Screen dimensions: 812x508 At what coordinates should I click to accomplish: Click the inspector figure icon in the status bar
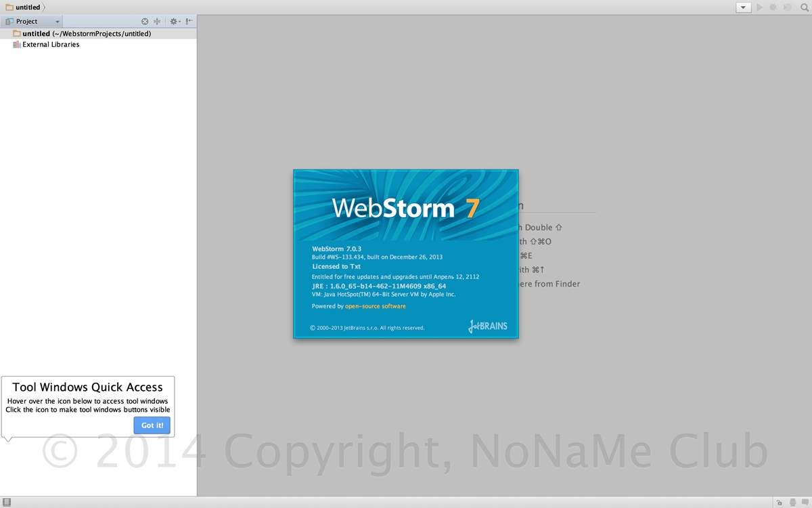point(792,503)
